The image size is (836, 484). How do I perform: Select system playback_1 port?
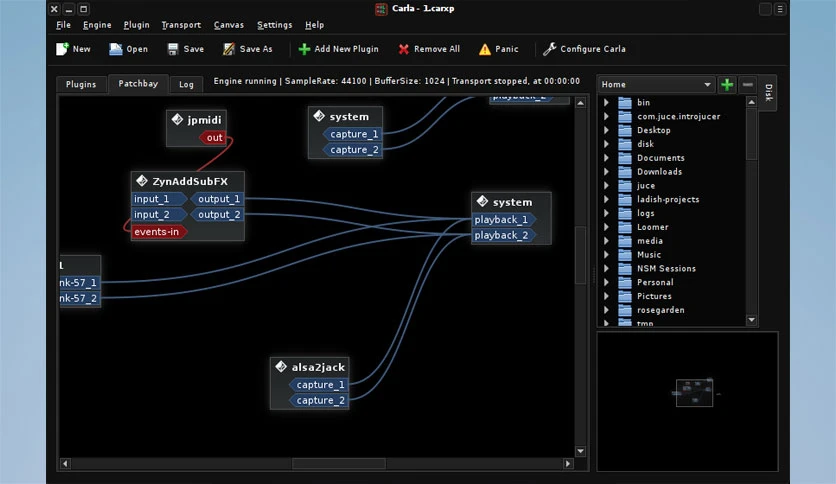point(504,220)
